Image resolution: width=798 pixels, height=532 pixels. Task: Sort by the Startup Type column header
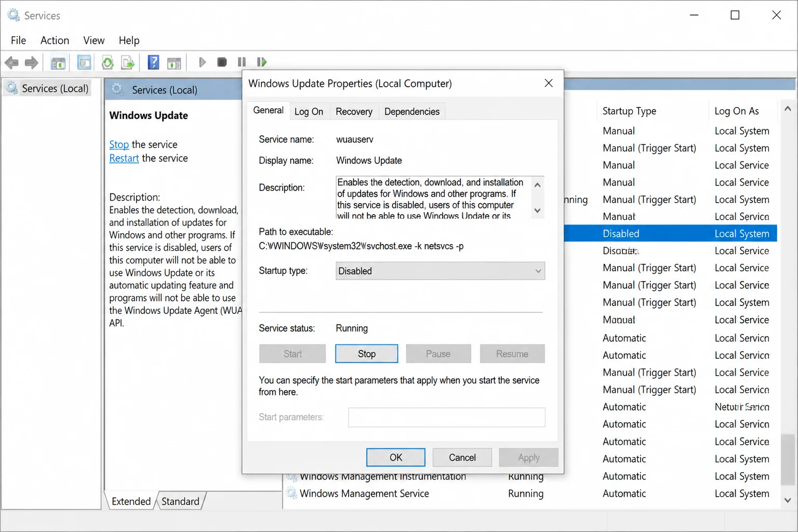[x=629, y=111]
